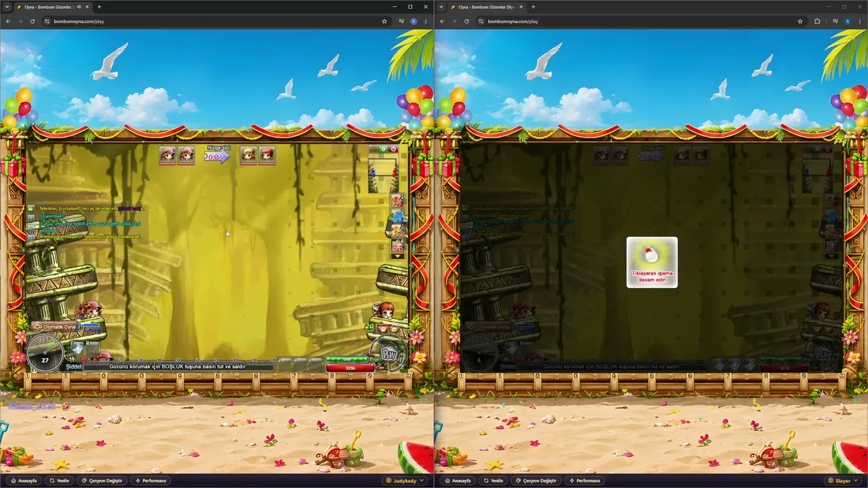The image size is (868, 488).
Task: Click the minimap in left game
Action: pyautogui.click(x=383, y=175)
